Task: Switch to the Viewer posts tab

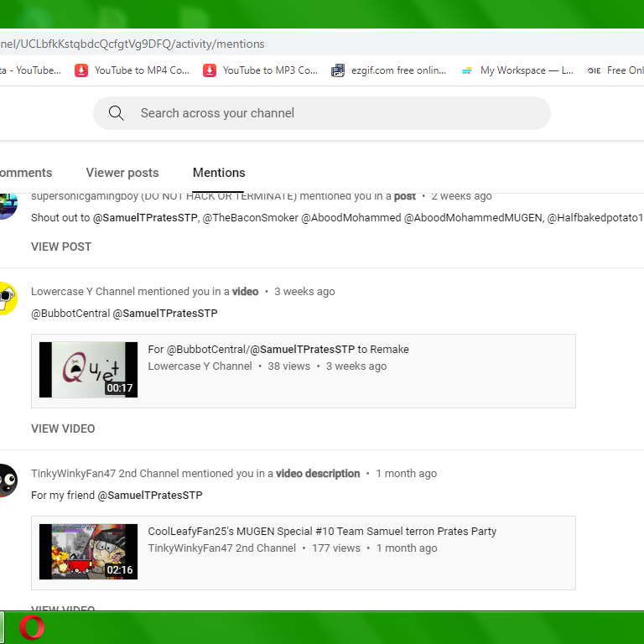Action: (122, 173)
